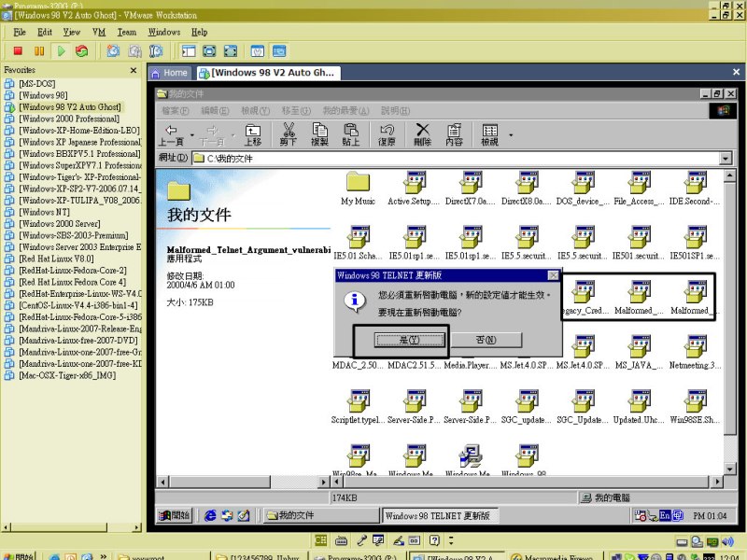Click the red Power Off button in VMware toolbar
This screenshot has width=747, height=560.
coord(18,51)
